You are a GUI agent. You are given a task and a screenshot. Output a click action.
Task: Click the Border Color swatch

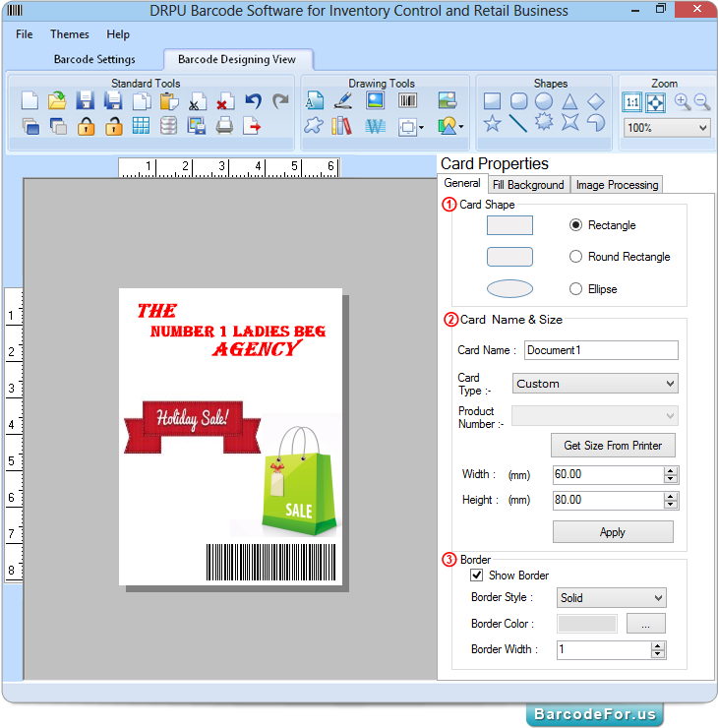587,624
